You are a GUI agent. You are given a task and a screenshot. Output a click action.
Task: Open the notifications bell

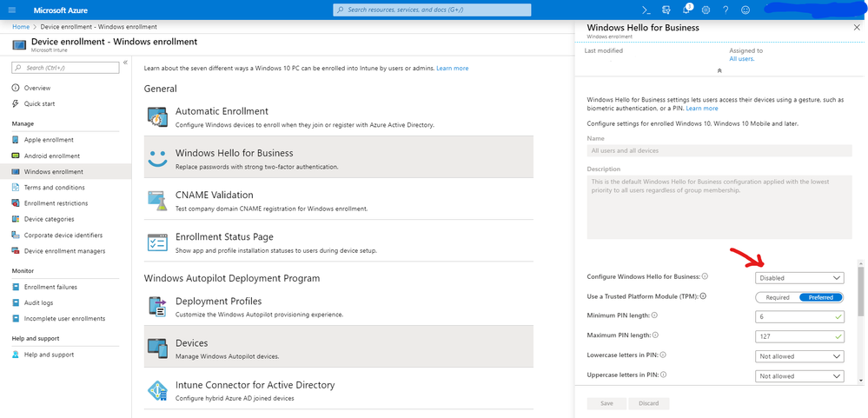(x=686, y=10)
